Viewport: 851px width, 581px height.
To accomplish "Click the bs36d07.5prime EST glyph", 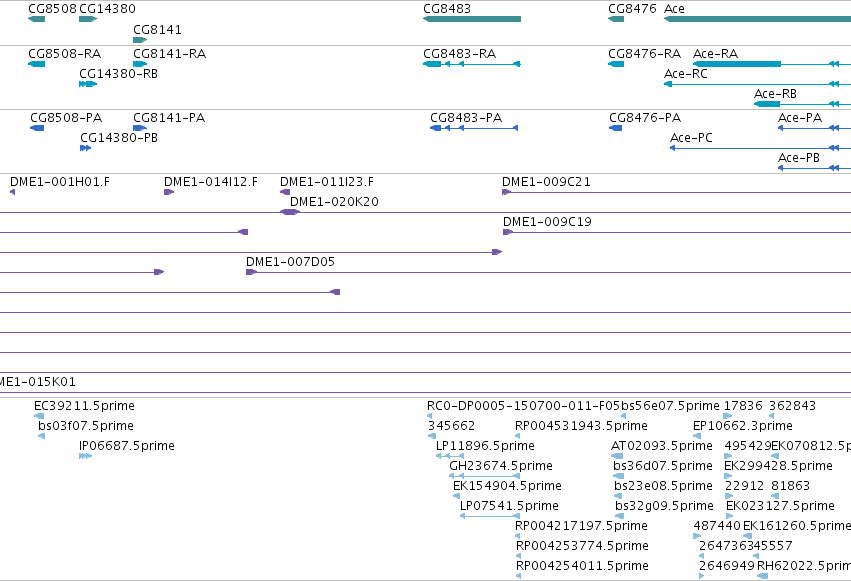I will [x=619, y=476].
